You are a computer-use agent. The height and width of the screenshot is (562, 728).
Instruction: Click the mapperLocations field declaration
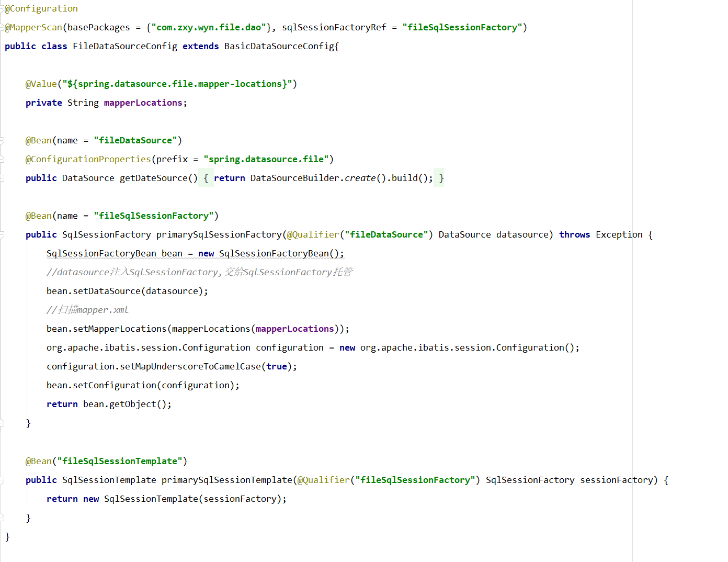tap(143, 103)
